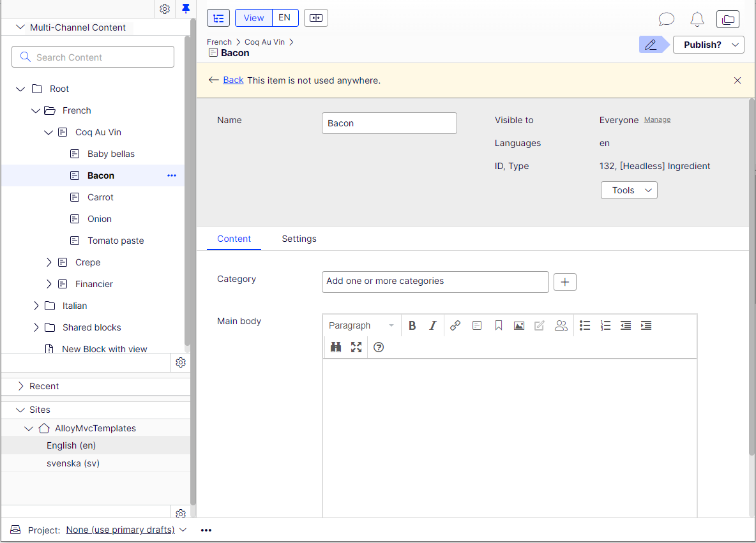Insert an image from editor toolbar
756x543 pixels.
click(518, 325)
